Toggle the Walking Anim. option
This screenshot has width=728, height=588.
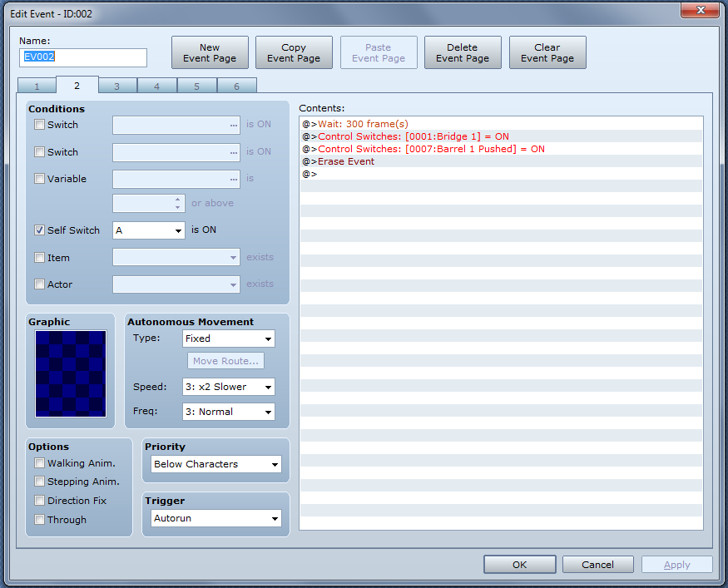40,463
